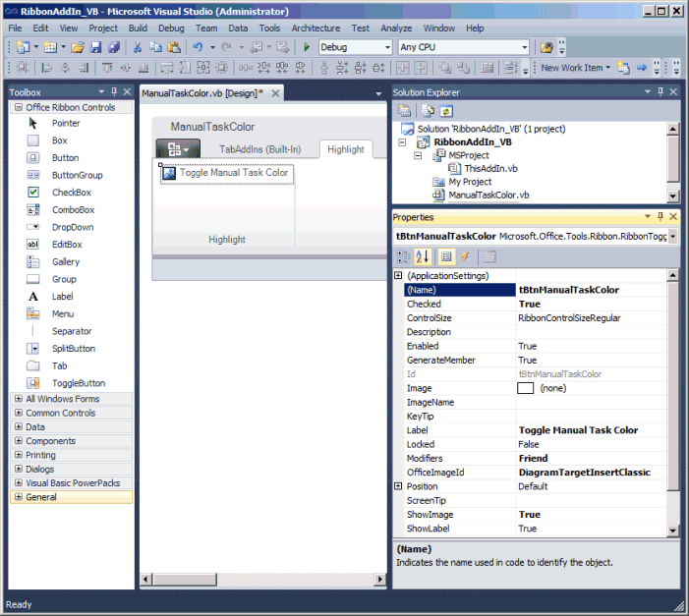
Task: Open the File menu
Action: (x=15, y=28)
